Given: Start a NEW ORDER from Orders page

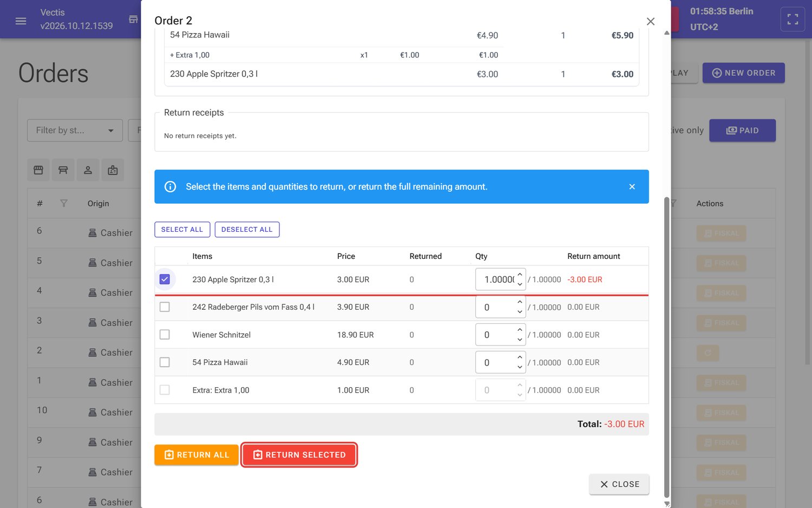Looking at the screenshot, I should (x=744, y=73).
